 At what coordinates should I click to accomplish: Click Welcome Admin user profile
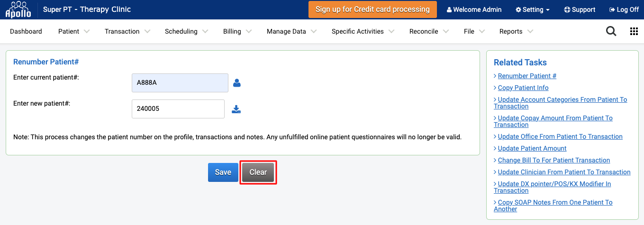pos(474,9)
